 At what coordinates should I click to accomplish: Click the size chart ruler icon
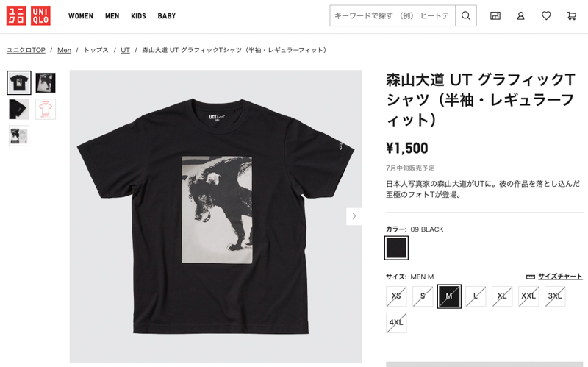[530, 277]
